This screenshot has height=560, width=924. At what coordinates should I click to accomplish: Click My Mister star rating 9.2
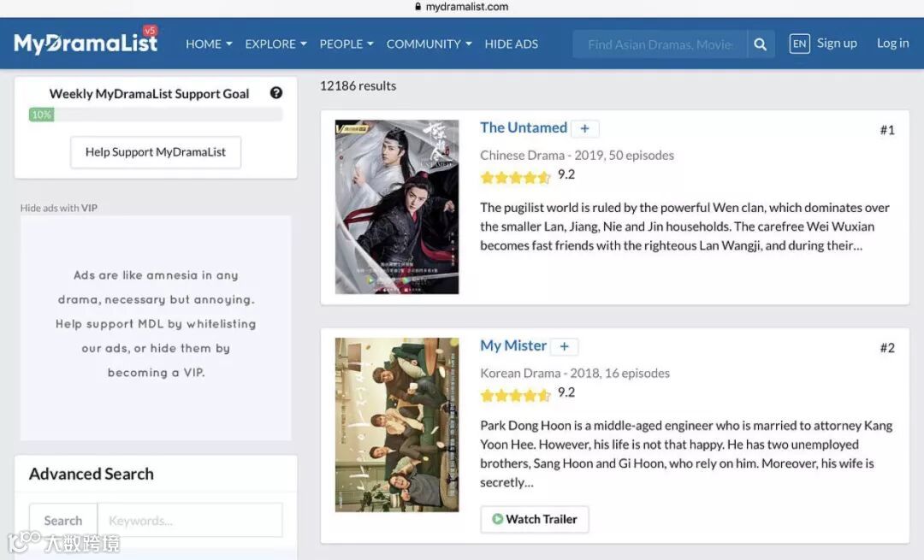click(x=527, y=393)
